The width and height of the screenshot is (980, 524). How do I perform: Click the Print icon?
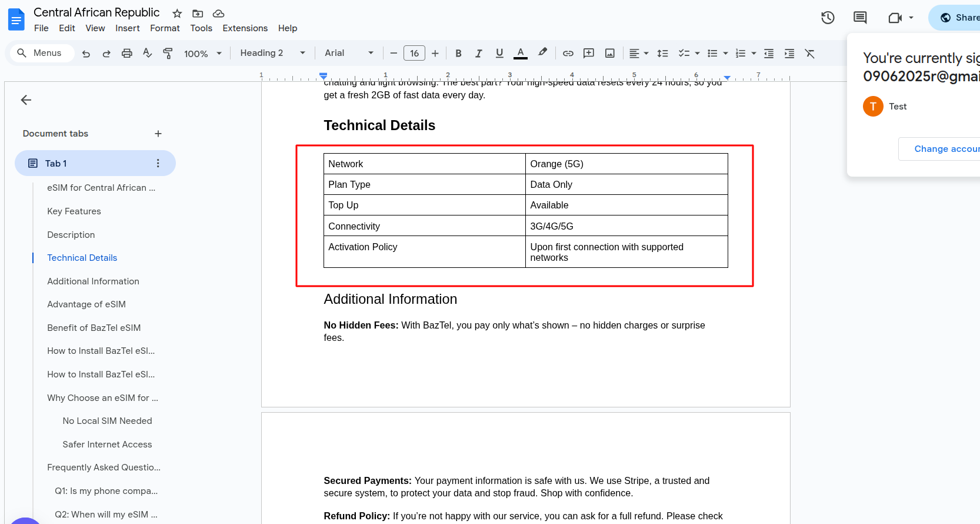pos(126,54)
